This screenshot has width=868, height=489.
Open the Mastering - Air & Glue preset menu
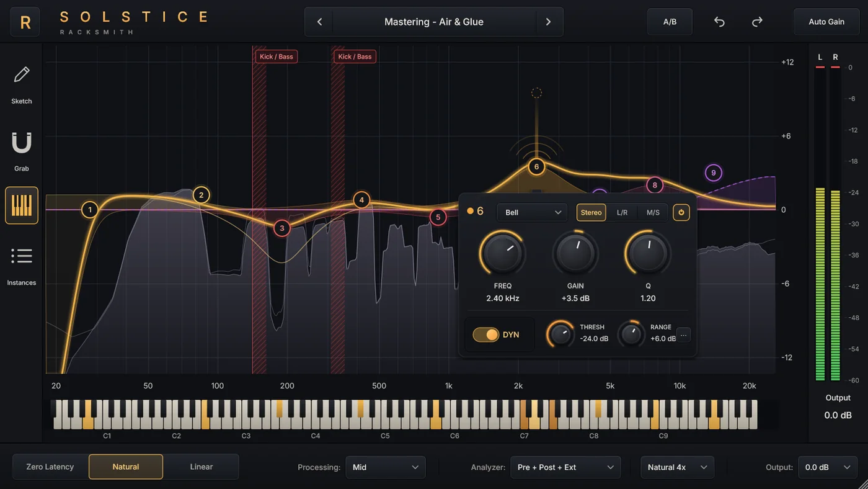(434, 22)
